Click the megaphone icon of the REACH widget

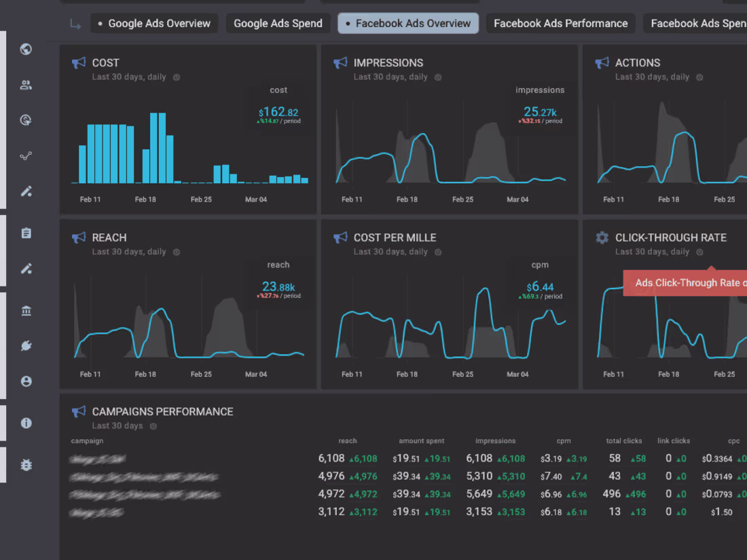click(79, 238)
